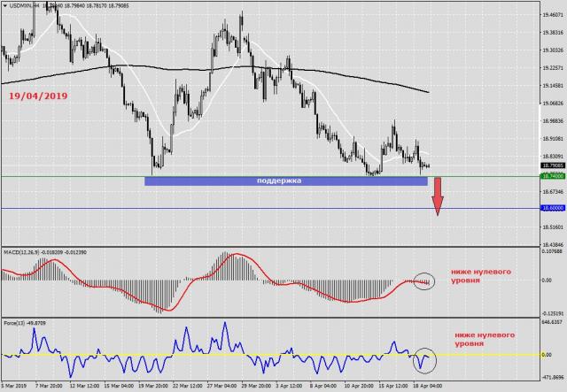Select the red 19/04/2019 date label
567x392 pixels.
pos(36,95)
